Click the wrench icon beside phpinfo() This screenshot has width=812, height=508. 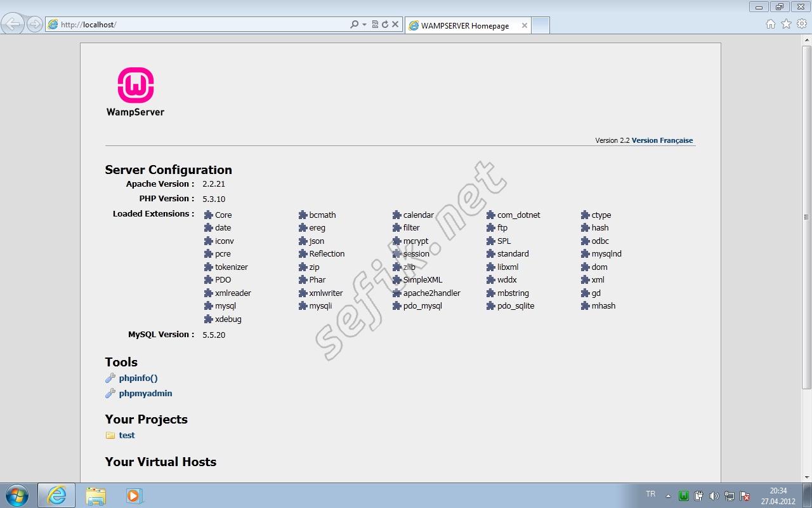(x=110, y=378)
